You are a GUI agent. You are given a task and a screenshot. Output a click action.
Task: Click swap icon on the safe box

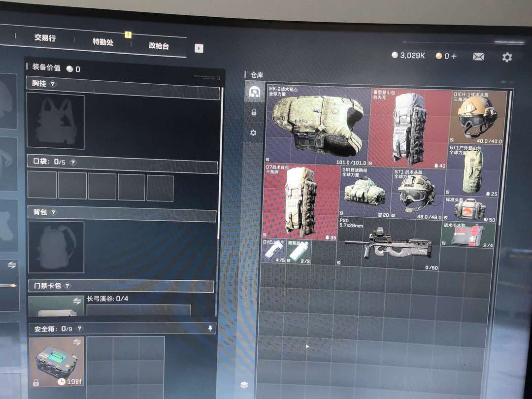coord(77,342)
